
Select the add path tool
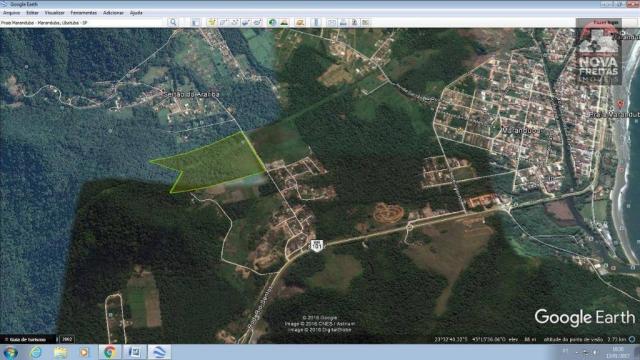[234, 22]
